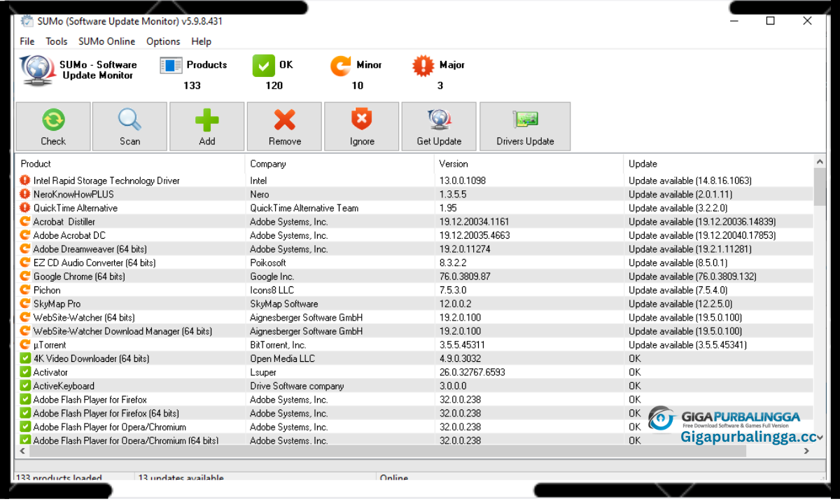Click Update available (3.5.5.45341) cell

coord(688,344)
